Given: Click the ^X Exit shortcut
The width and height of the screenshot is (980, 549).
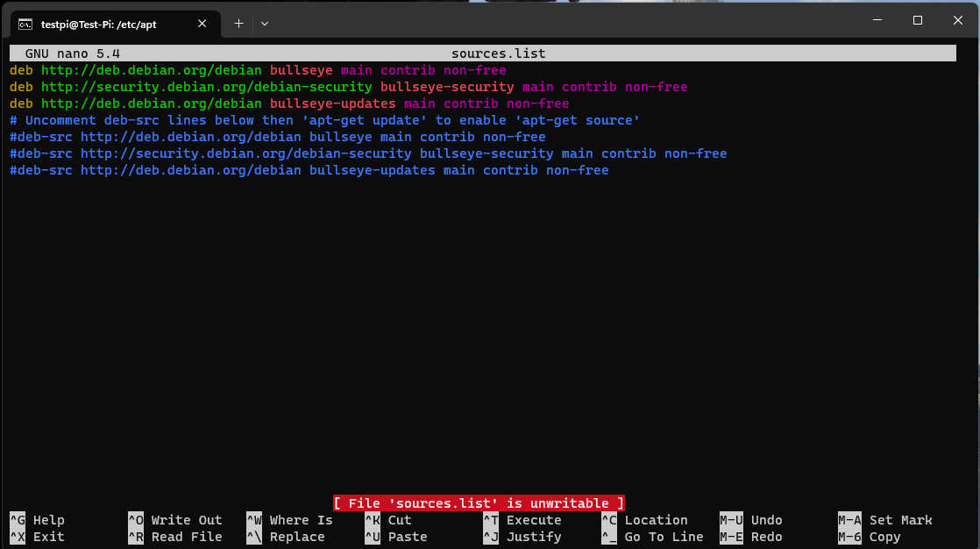Looking at the screenshot, I should tap(37, 537).
